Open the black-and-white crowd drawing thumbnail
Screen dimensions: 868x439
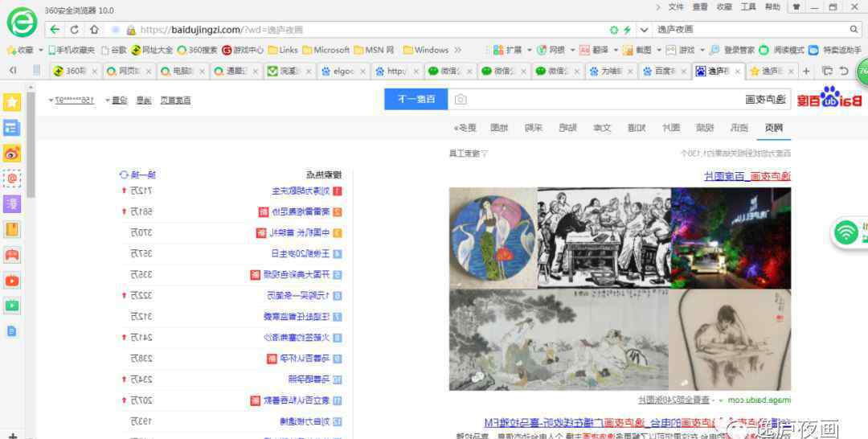(x=604, y=238)
